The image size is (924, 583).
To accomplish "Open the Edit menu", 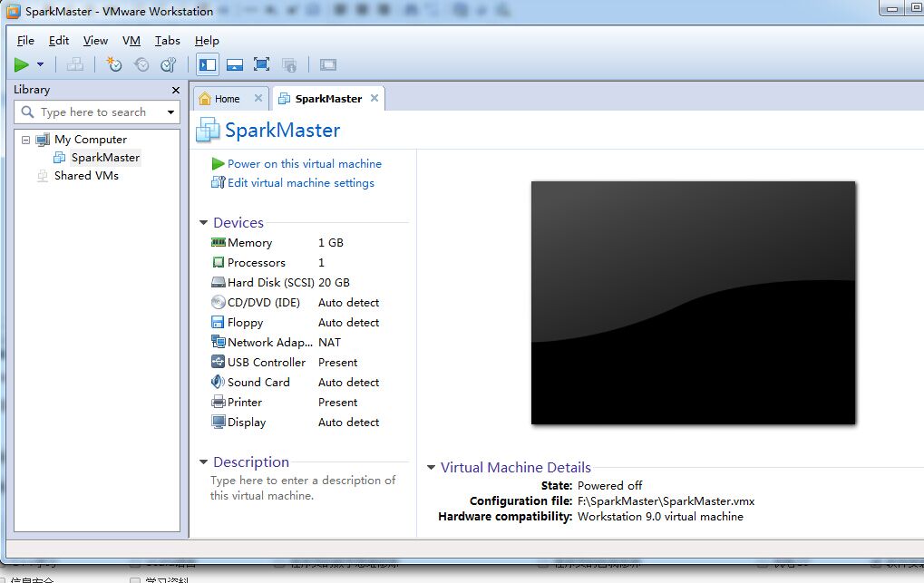I will [x=59, y=40].
